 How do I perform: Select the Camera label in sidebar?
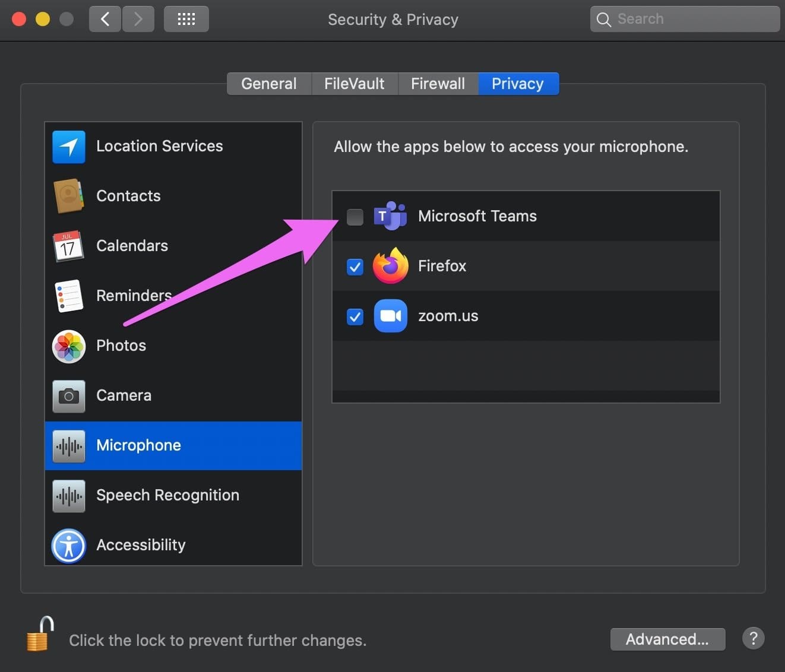pyautogui.click(x=124, y=395)
